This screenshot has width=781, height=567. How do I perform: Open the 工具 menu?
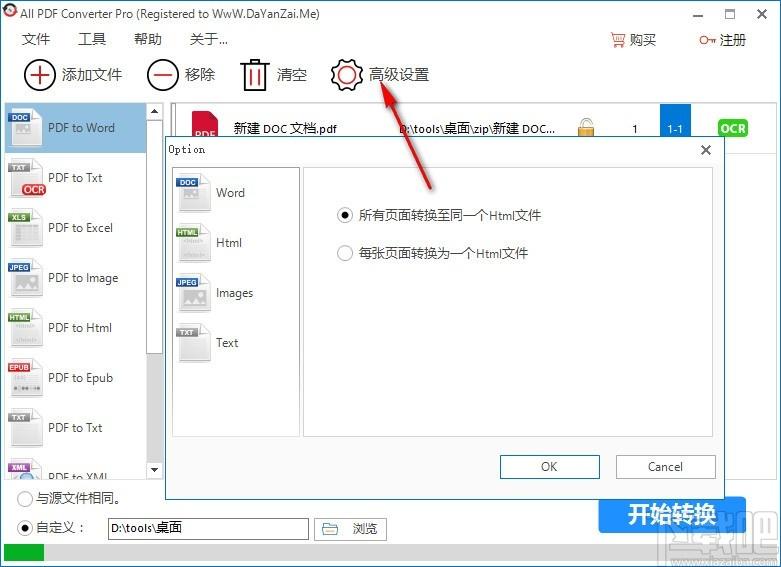click(92, 39)
